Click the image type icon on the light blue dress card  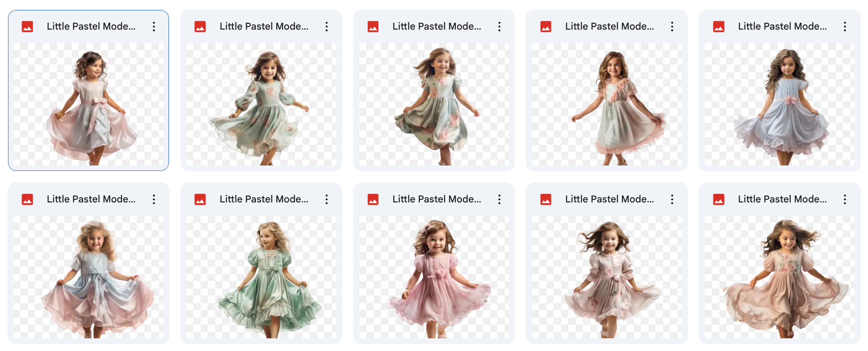(718, 27)
